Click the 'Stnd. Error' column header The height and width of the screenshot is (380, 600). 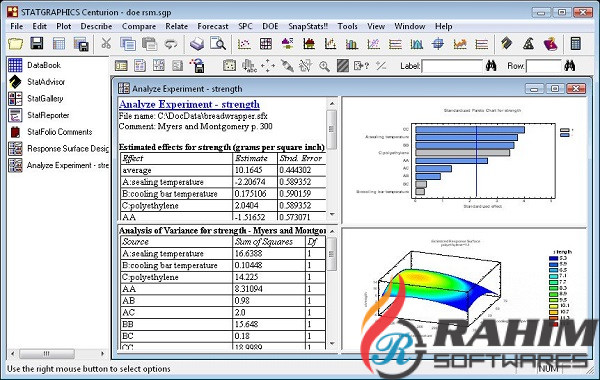point(301,158)
